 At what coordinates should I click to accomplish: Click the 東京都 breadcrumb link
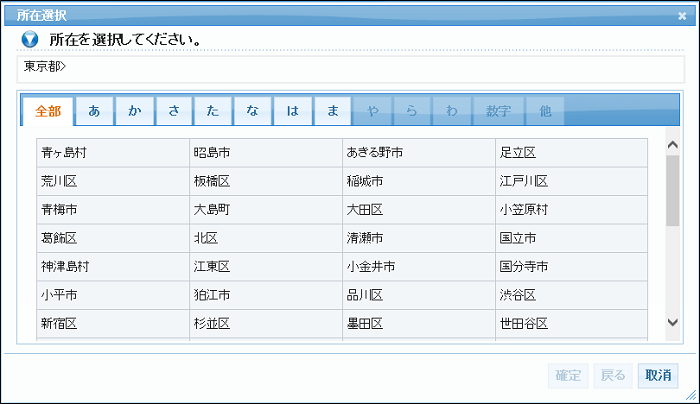click(43, 68)
